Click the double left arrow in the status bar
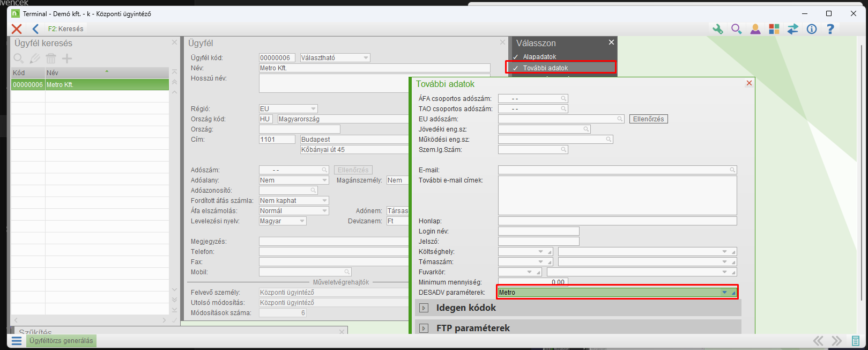 (818, 341)
